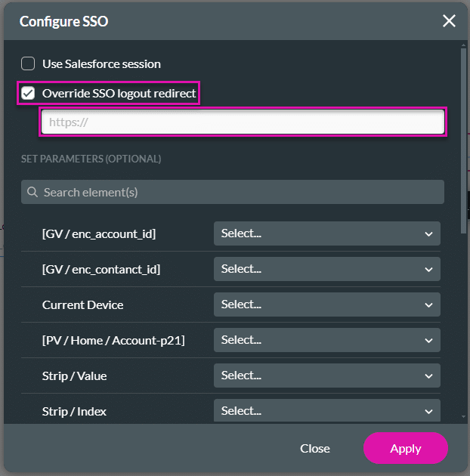Open the Current Device select dropdown
The width and height of the screenshot is (470, 476).
click(327, 304)
